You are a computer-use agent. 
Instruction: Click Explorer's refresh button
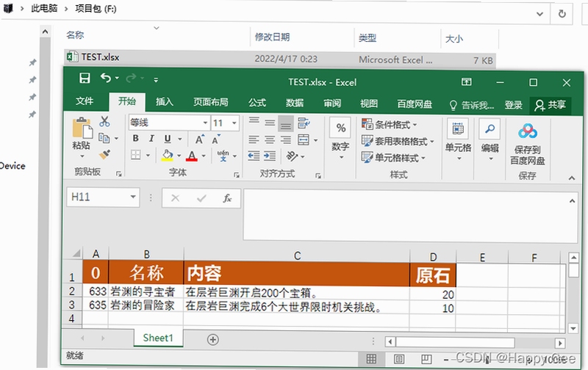tap(562, 14)
